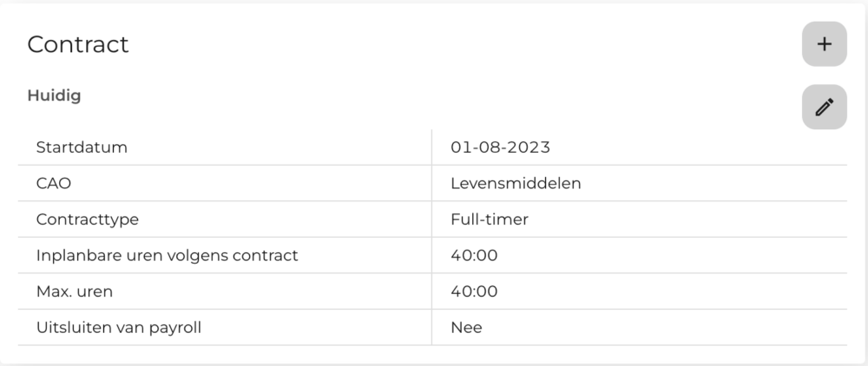The height and width of the screenshot is (366, 868).
Task: Click the pencil icon to edit current contract
Action: point(824,108)
